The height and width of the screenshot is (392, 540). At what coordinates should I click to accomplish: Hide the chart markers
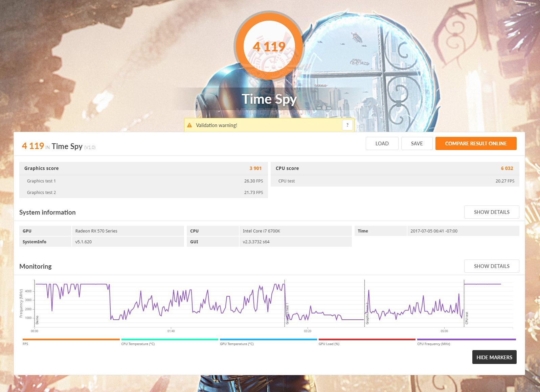pos(494,357)
